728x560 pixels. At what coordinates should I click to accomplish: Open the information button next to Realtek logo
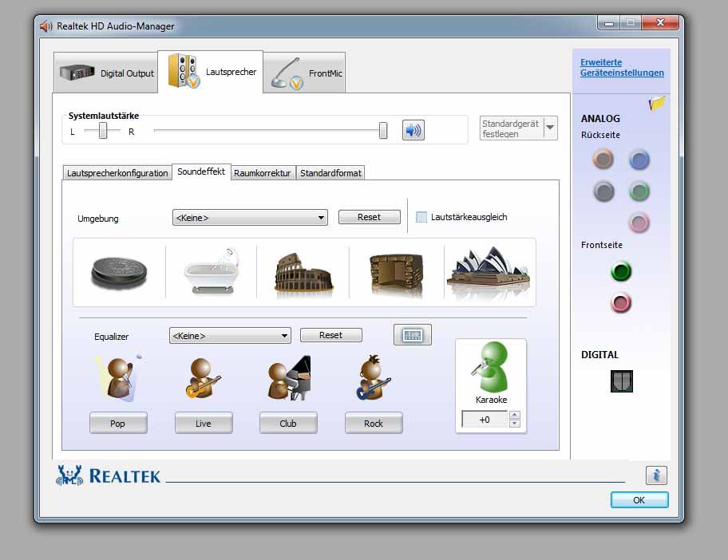pos(656,475)
